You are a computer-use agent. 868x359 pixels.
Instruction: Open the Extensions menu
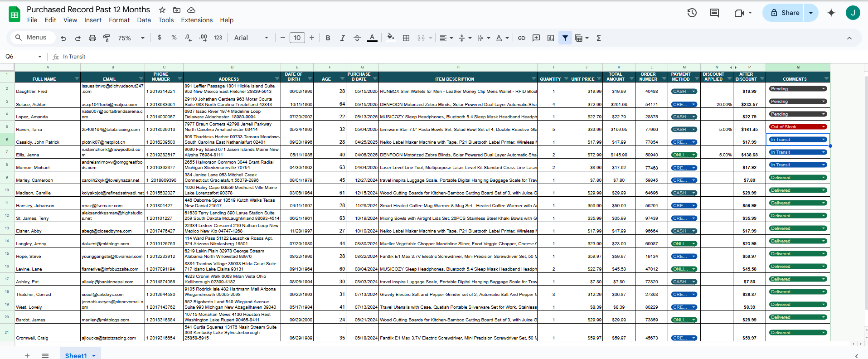pos(197,20)
